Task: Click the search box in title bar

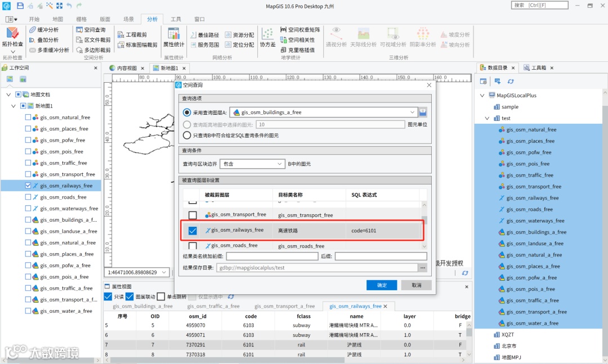Action: coord(540,6)
